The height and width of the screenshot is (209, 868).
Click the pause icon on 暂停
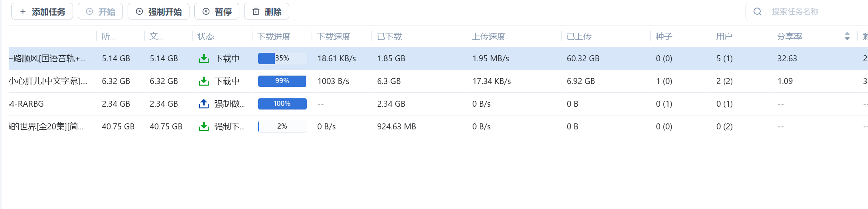pyautogui.click(x=206, y=12)
